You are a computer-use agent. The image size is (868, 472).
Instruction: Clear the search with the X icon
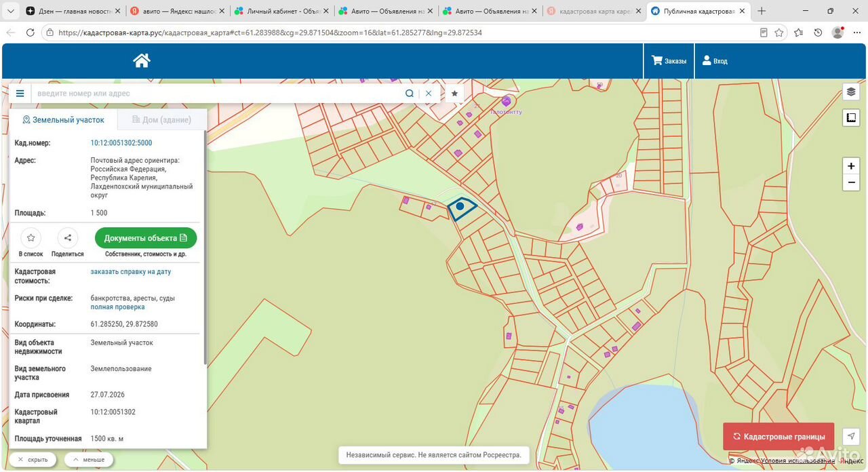point(429,94)
